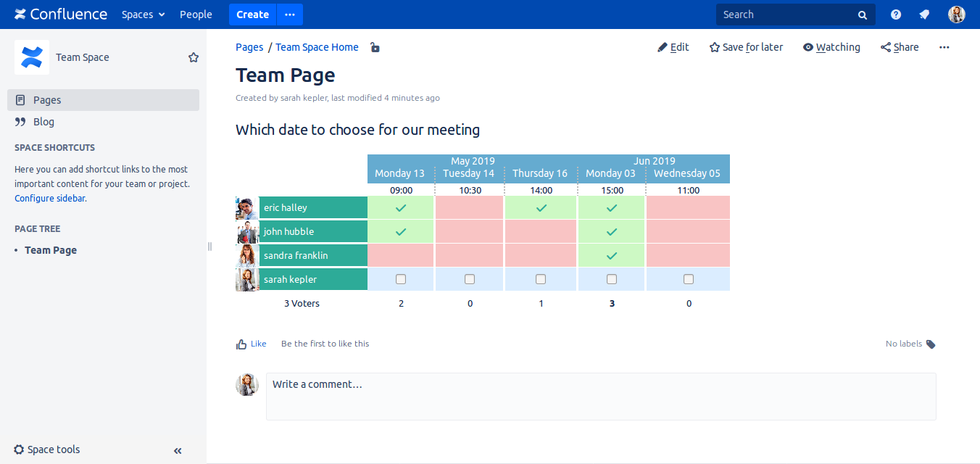Open the notifications icon in header
This screenshot has width=980, height=464.
click(924, 14)
